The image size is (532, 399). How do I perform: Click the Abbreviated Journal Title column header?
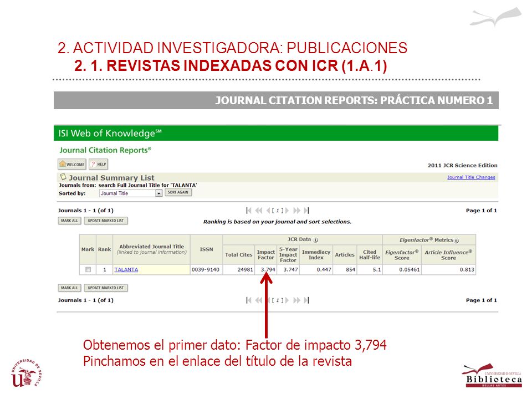[x=152, y=249]
